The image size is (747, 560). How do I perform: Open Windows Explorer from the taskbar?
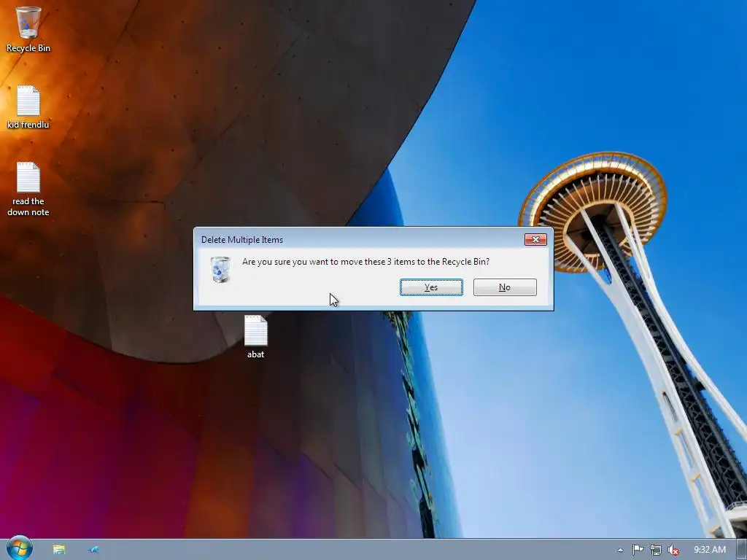click(59, 550)
